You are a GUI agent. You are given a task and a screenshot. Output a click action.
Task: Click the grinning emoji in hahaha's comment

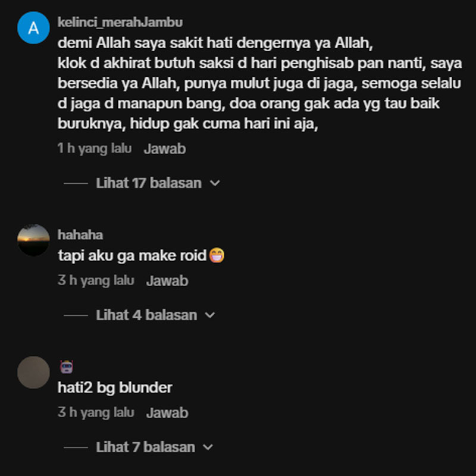pos(217,255)
